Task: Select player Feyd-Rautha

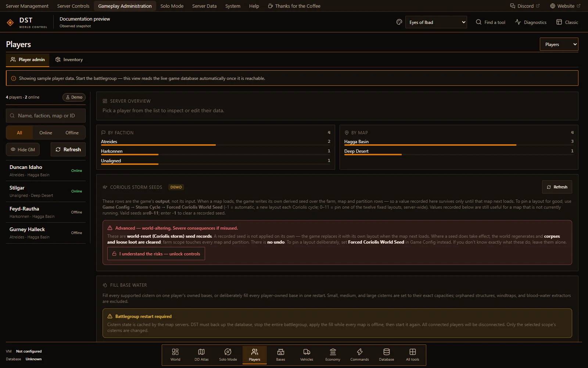Action: [46, 212]
